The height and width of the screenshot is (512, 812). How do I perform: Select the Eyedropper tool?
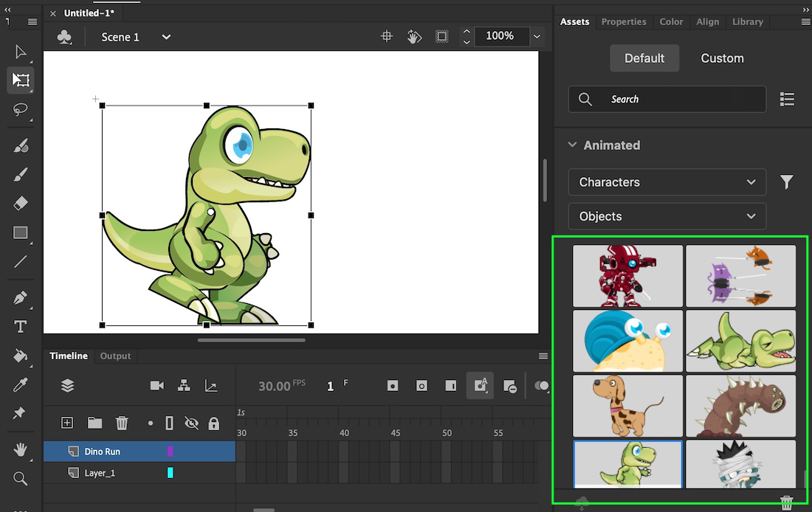click(21, 385)
